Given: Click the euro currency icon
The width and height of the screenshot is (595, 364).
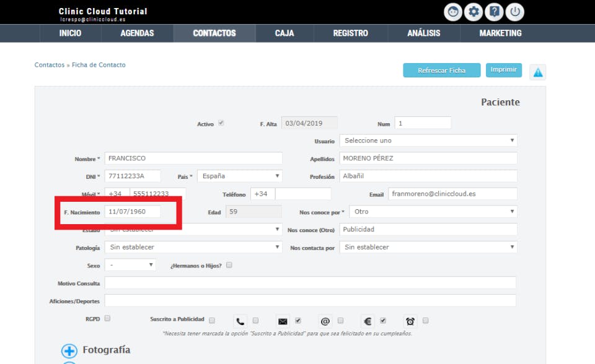Looking at the screenshot, I should (368, 321).
